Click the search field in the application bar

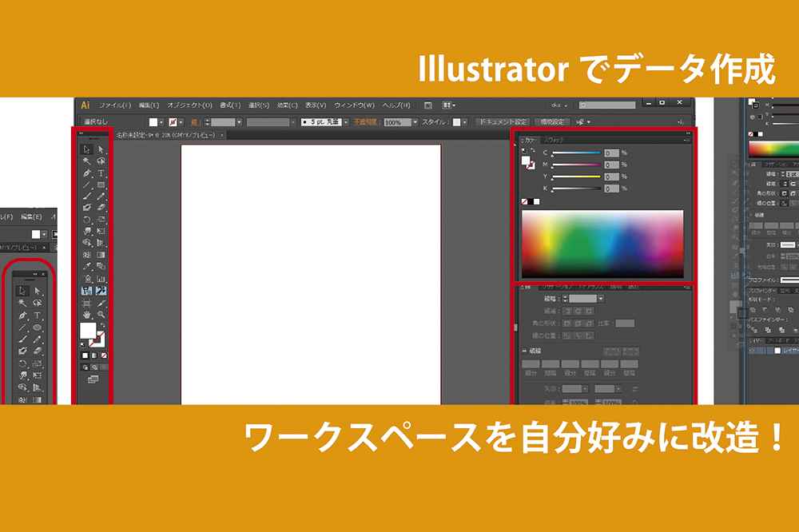click(607, 105)
